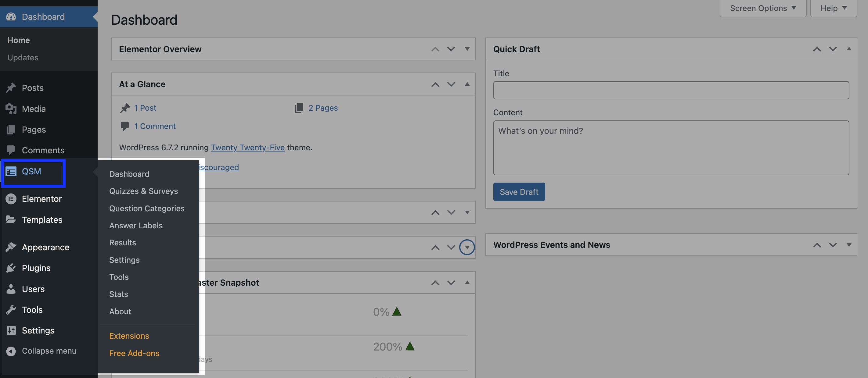
Task: Click the Elementor sidebar icon
Action: [x=10, y=199]
